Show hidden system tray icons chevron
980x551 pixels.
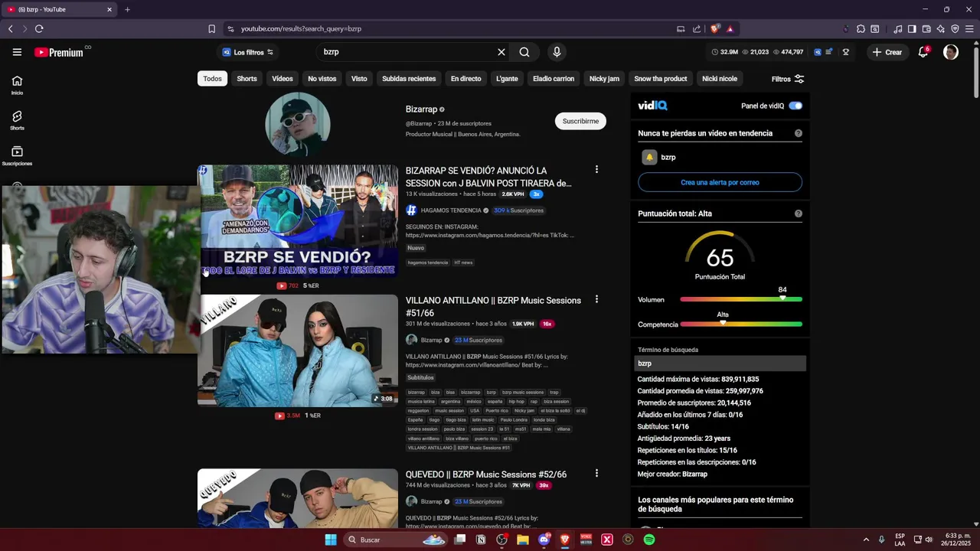(866, 540)
